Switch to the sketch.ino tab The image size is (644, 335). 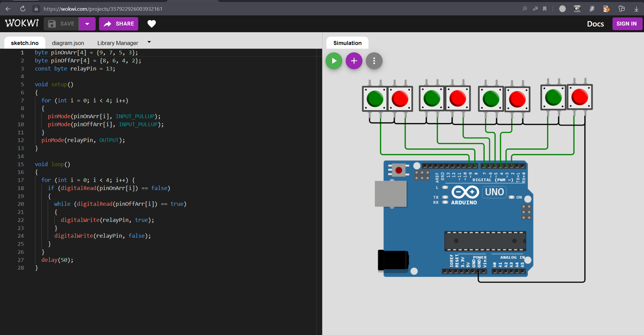25,43
